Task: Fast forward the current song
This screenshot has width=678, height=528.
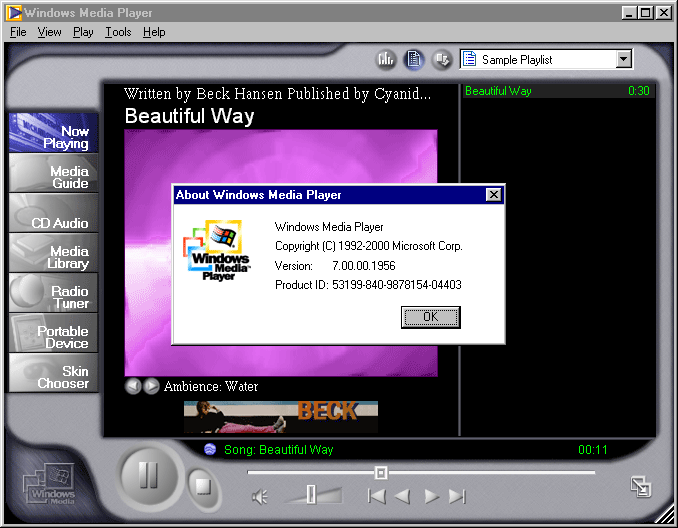Action: pos(432,496)
